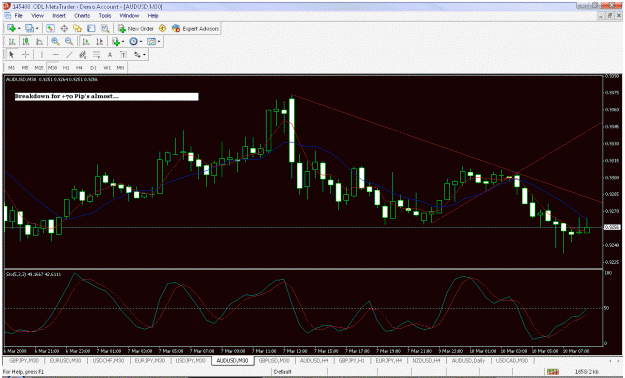Select the Trendline drawing tool
625x378 pixels.
69,54
